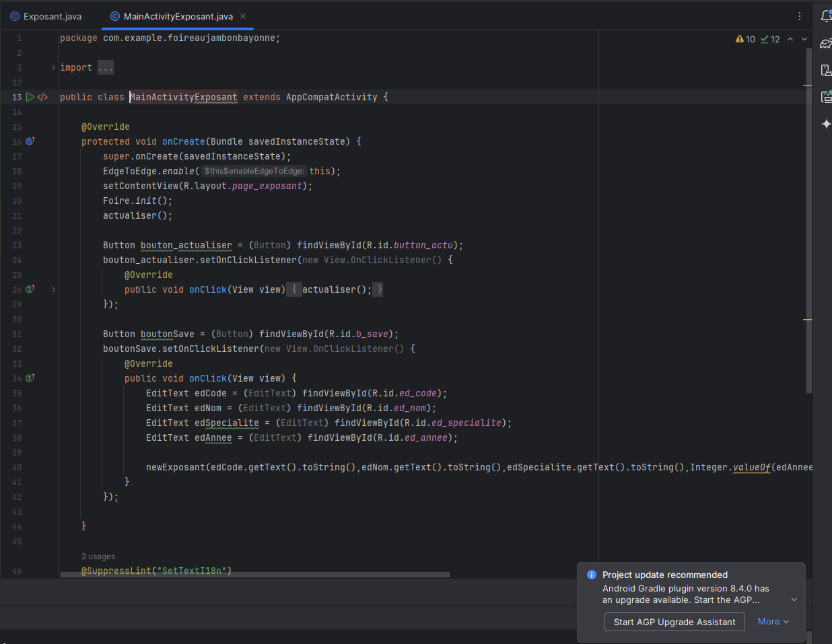Viewport: 832px width, 644px height.
Task: Click line number 20 in the gutter
Action: click(17, 201)
